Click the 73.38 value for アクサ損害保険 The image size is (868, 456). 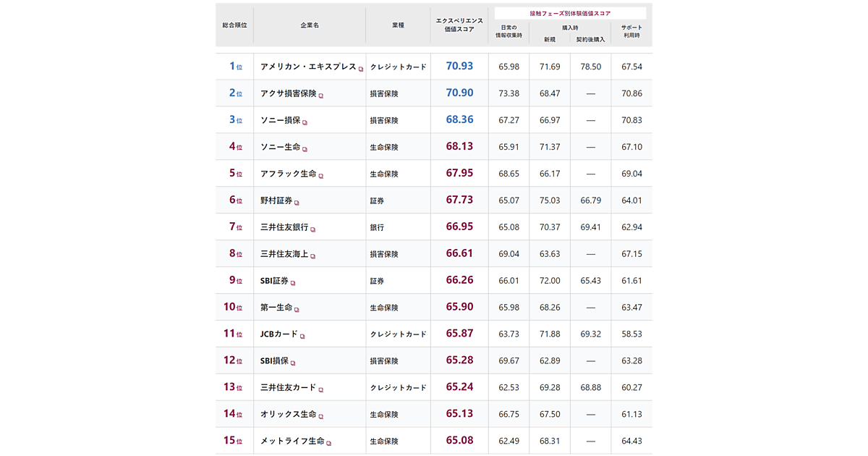509,93
